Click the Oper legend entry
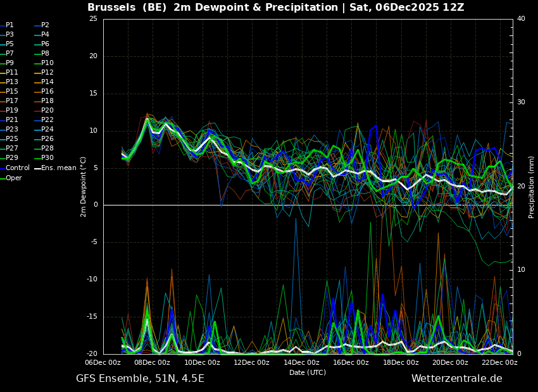The height and width of the screenshot is (392, 538). pos(14,178)
